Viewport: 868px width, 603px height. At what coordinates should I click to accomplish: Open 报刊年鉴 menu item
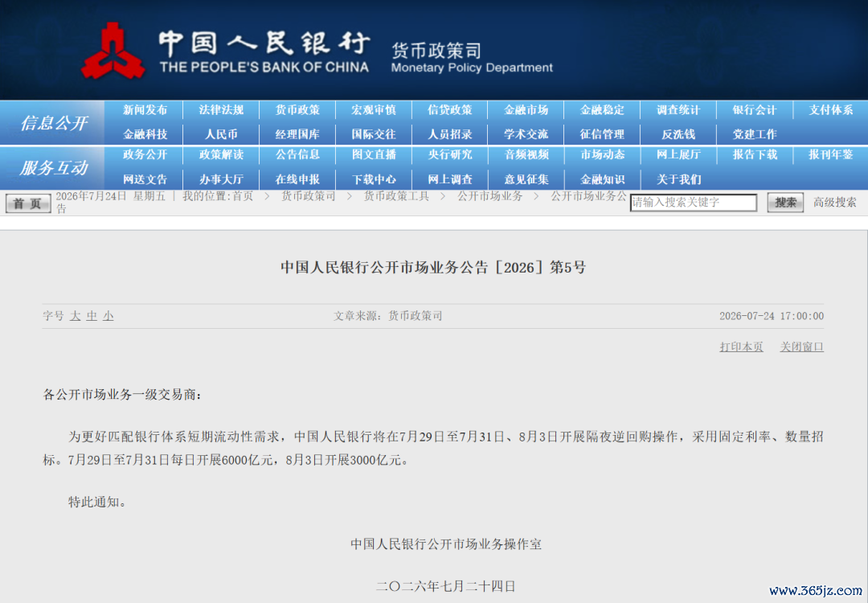coord(831,155)
